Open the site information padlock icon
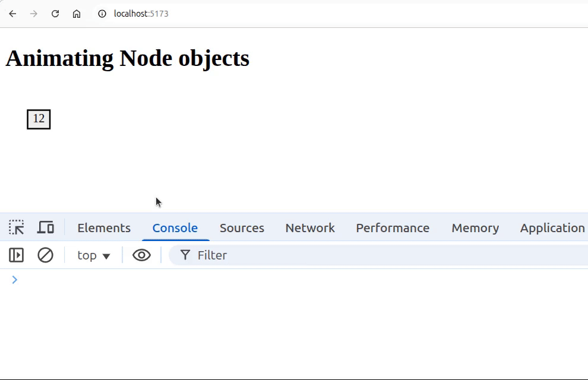The width and height of the screenshot is (588, 380). [103, 13]
